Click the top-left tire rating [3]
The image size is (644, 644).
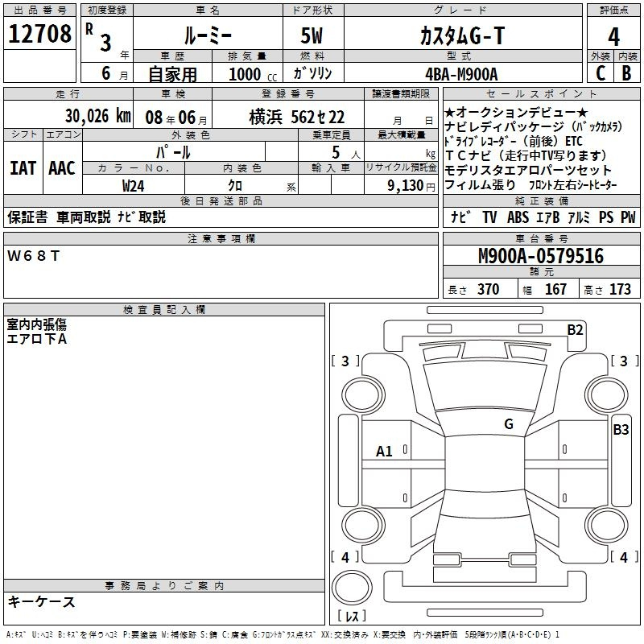pyautogui.click(x=345, y=361)
